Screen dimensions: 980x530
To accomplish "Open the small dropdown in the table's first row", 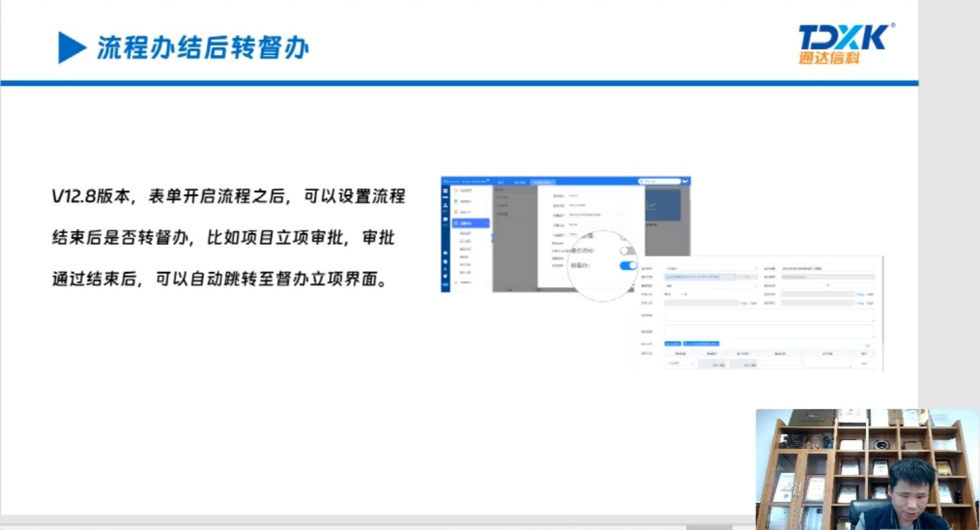I will (680, 364).
